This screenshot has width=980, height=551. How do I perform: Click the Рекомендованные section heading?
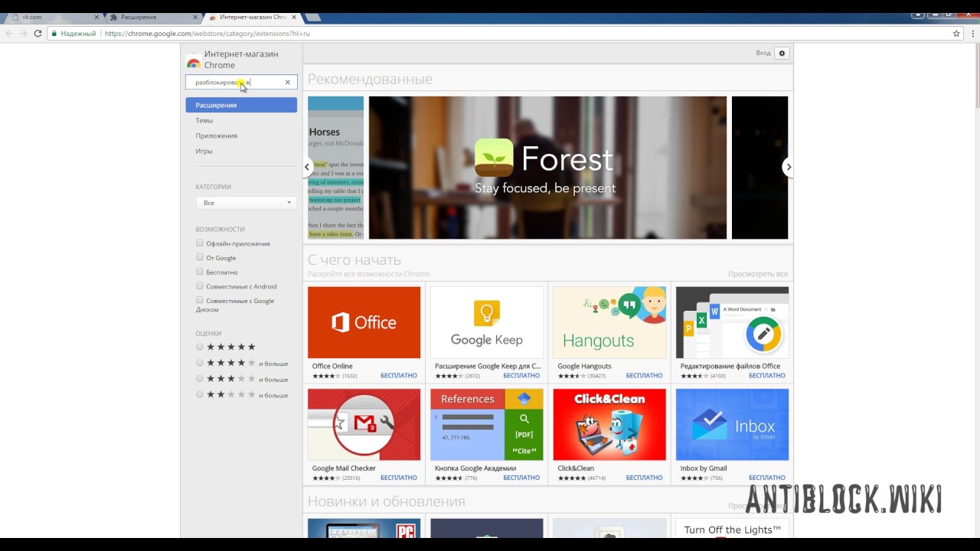[370, 79]
